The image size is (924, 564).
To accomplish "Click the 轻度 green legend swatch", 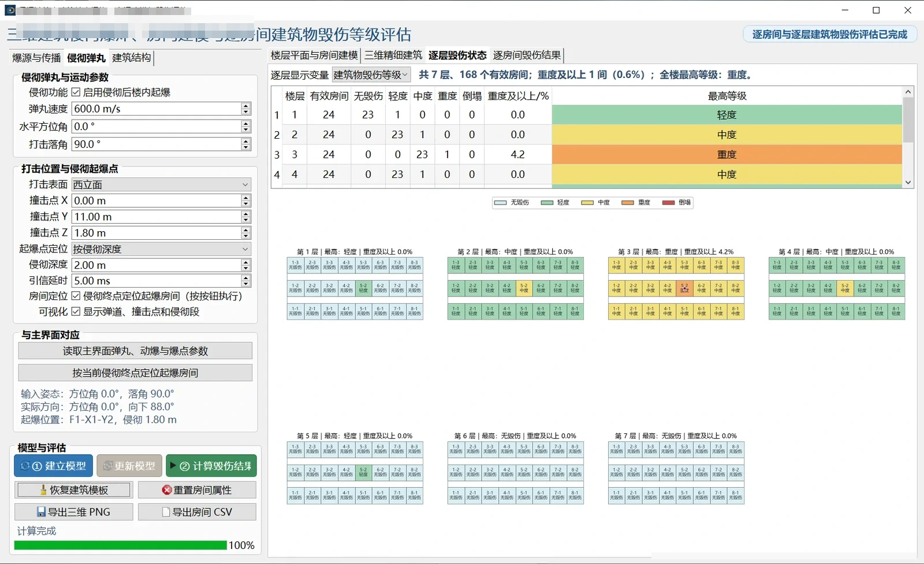I will coord(547,202).
